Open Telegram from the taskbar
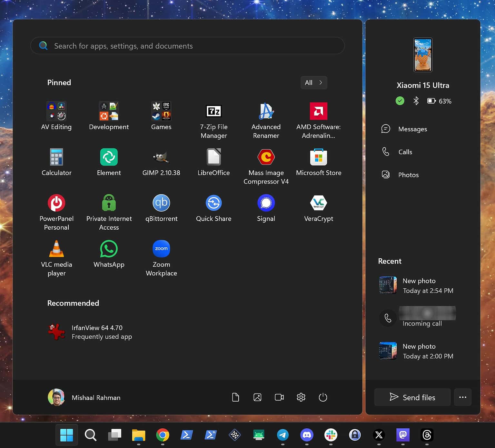 (282, 435)
